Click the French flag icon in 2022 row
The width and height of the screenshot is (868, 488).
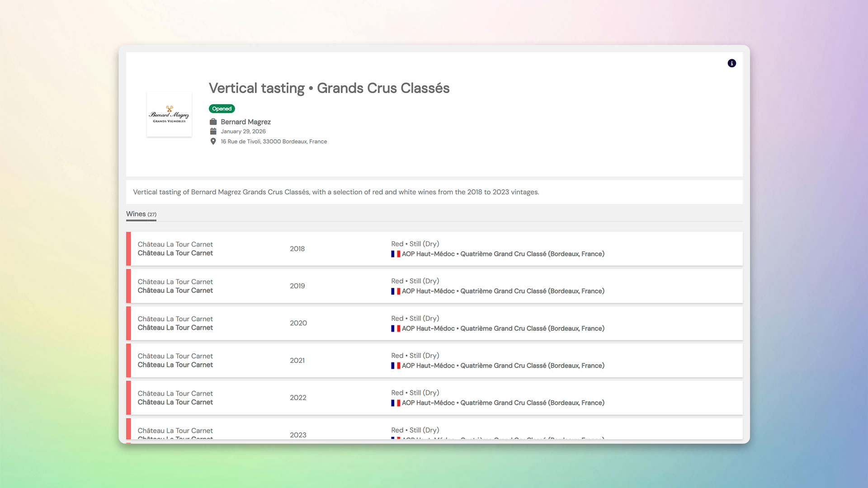[395, 403]
